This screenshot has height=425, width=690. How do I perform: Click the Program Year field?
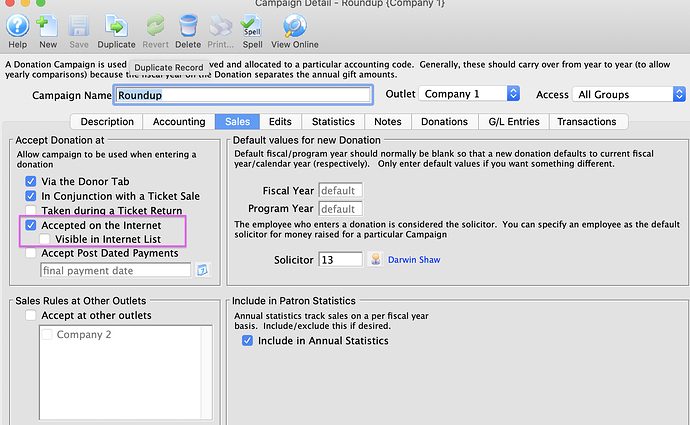340,209
